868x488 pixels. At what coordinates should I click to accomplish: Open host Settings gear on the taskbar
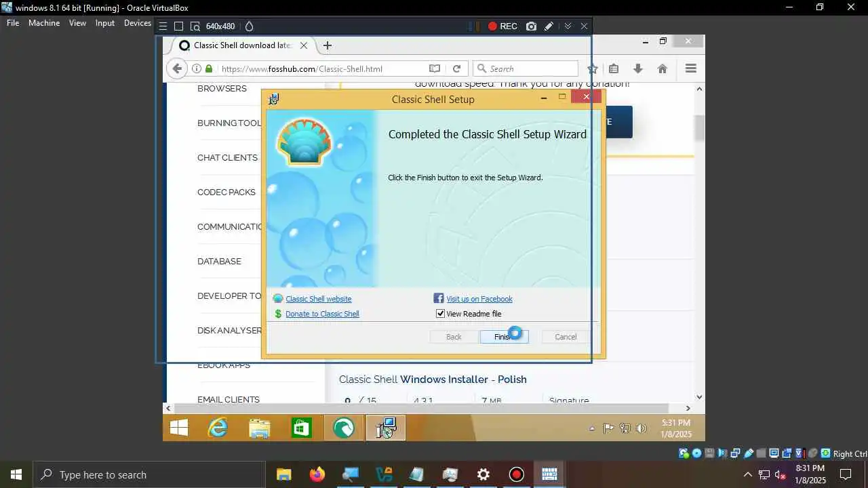pos(483,474)
